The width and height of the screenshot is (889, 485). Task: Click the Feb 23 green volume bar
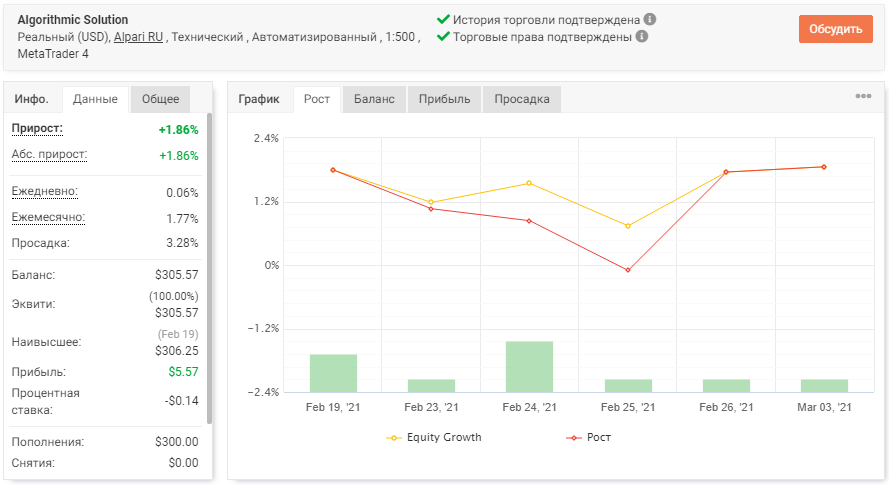pos(431,386)
